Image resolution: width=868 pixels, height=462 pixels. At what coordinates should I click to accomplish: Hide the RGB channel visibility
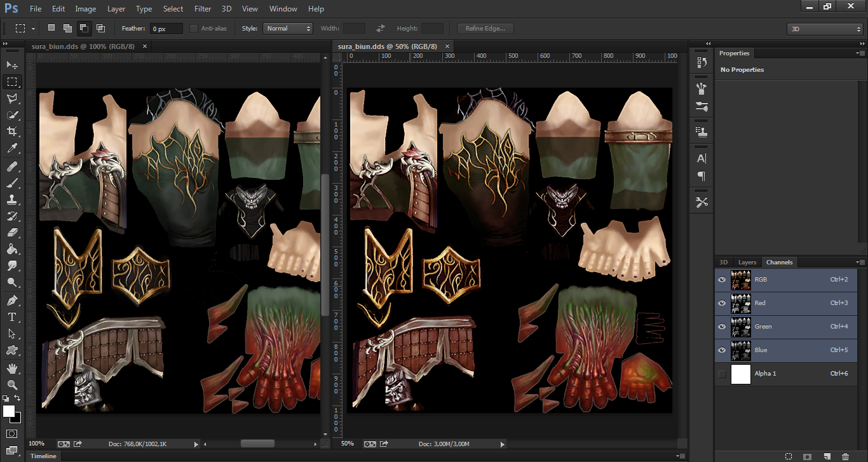click(722, 280)
